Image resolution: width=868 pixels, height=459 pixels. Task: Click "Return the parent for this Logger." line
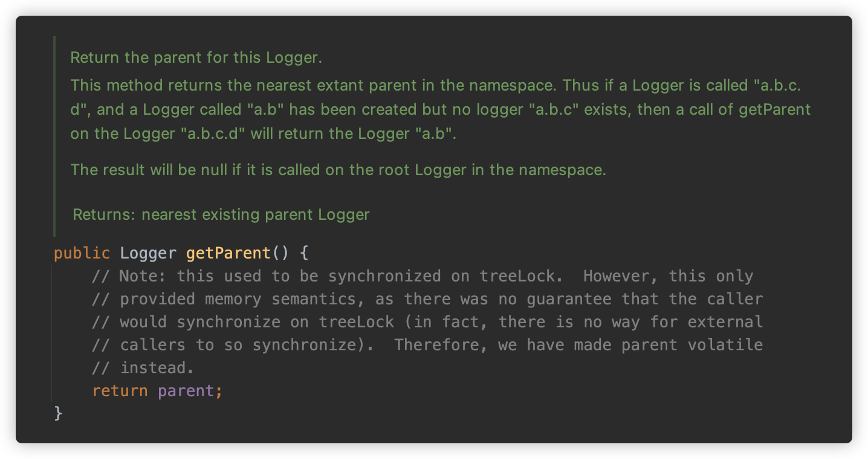[x=196, y=58]
